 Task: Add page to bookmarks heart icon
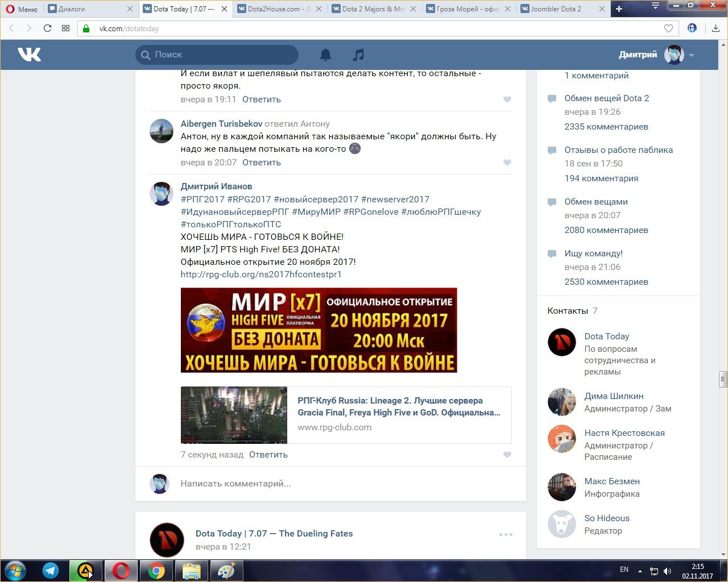point(668,28)
